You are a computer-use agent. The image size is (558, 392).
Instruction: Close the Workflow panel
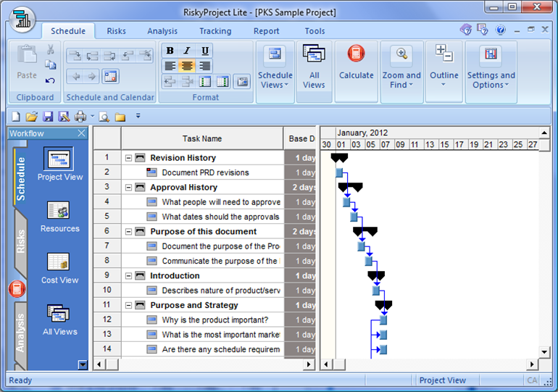tap(81, 133)
